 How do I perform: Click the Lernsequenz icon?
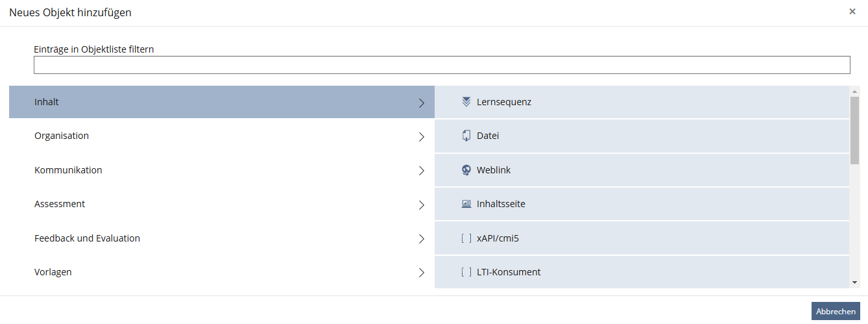pos(466,102)
